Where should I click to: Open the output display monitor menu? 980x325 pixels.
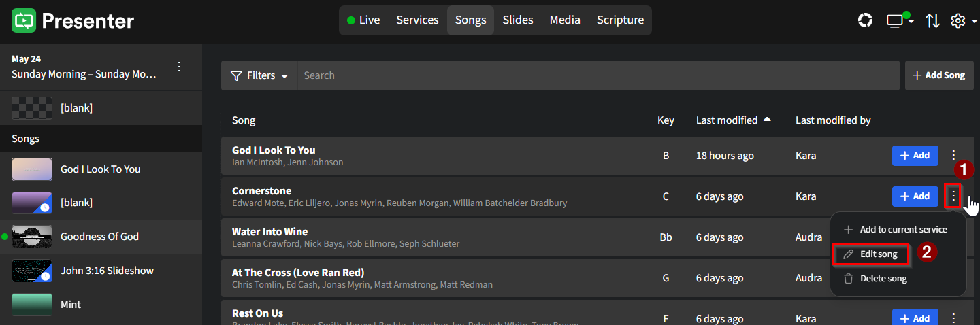pyautogui.click(x=900, y=21)
